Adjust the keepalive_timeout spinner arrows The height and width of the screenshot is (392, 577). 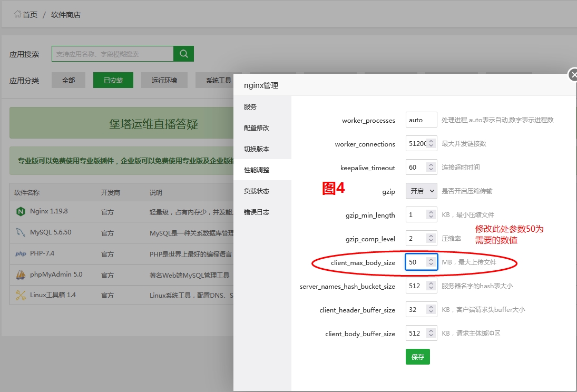click(431, 167)
